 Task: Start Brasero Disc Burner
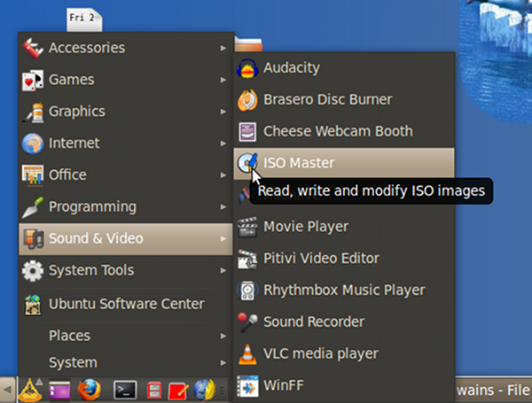point(344,100)
